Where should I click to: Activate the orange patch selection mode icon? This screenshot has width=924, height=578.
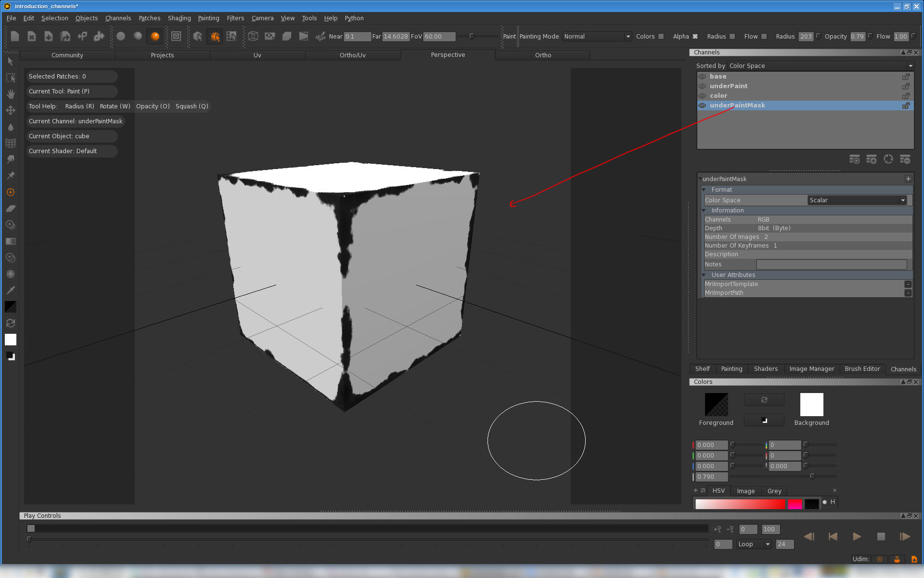point(215,36)
